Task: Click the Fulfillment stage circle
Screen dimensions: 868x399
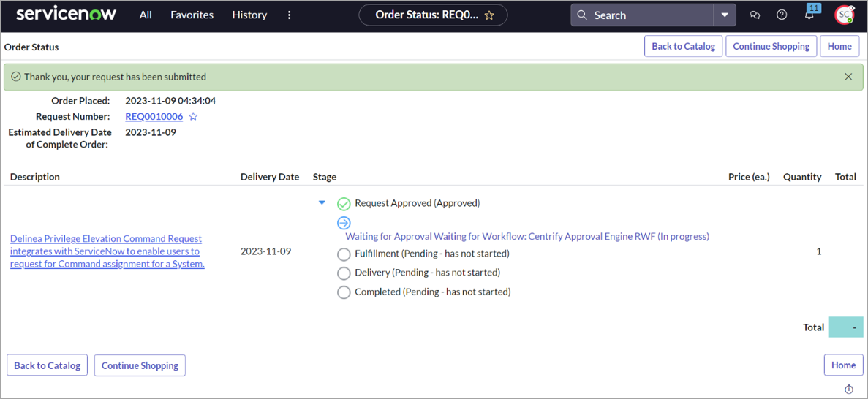Action: tap(344, 254)
